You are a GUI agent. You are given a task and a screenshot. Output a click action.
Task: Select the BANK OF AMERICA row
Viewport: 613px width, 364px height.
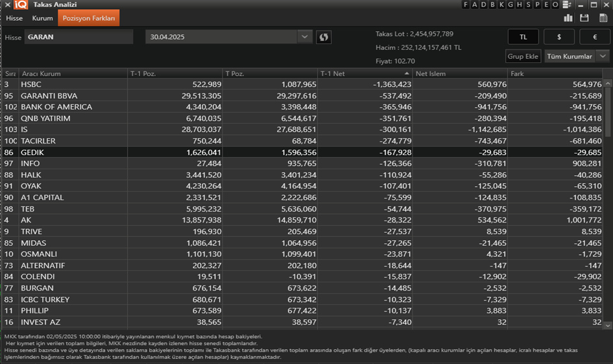tap(302, 107)
